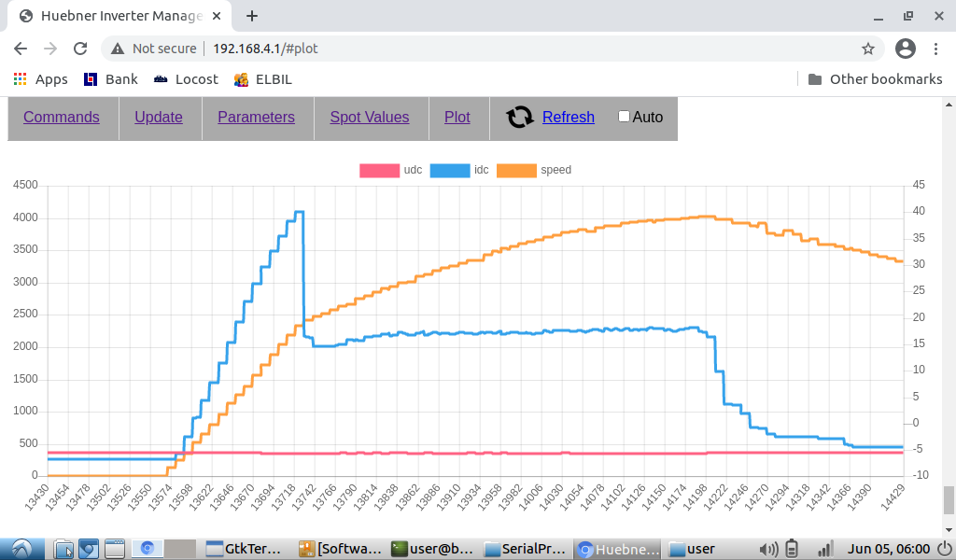Reload the page in the browser
Image resolution: width=956 pixels, height=560 pixels.
[x=80, y=49]
